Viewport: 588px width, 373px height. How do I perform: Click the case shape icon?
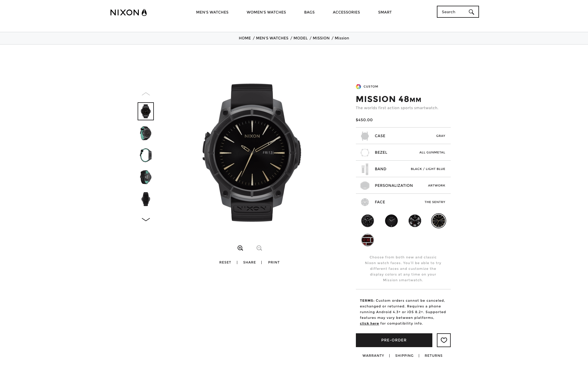coord(365,136)
